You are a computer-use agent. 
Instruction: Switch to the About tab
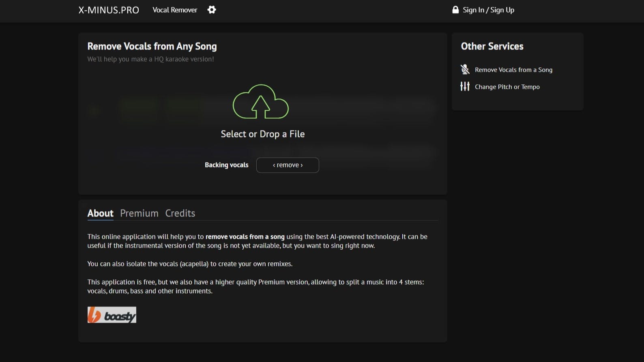tap(100, 213)
